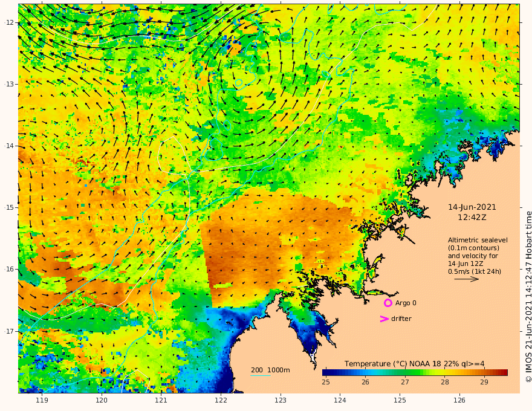Click the 27 tick on temperature scale
Image resolution: width=532 pixels, height=411 pixels.
coord(405,382)
